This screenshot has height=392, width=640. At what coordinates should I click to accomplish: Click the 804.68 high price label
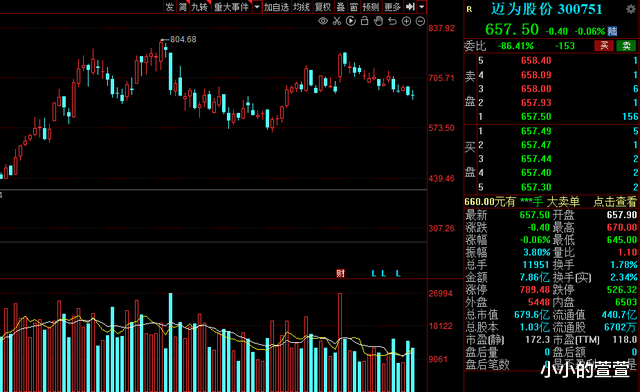click(183, 39)
